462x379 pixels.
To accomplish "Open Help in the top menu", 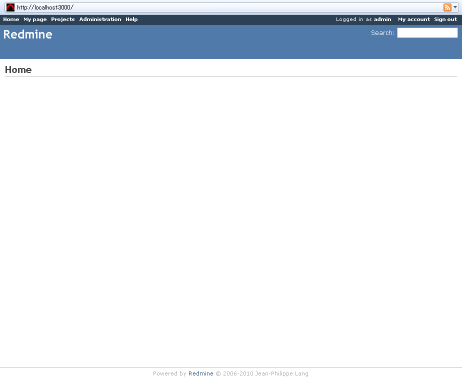I will pyautogui.click(x=132, y=19).
